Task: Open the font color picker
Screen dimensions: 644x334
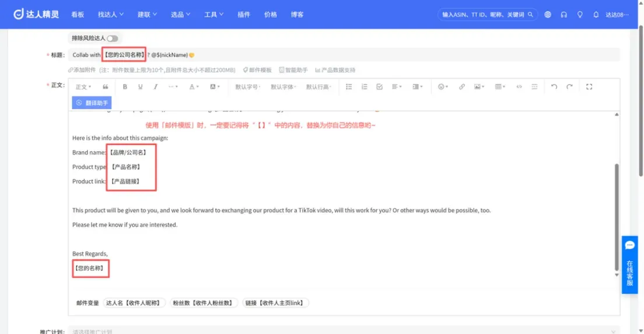Action: 194,87
